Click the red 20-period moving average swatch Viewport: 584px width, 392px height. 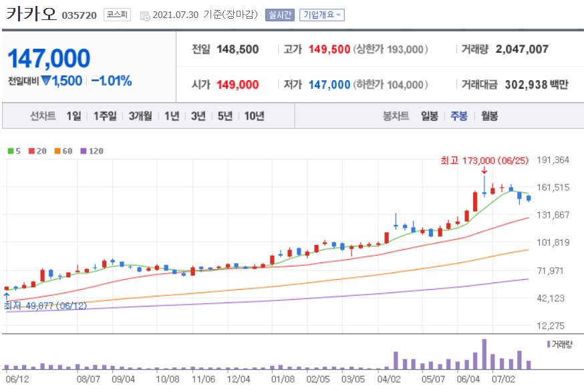pos(31,151)
